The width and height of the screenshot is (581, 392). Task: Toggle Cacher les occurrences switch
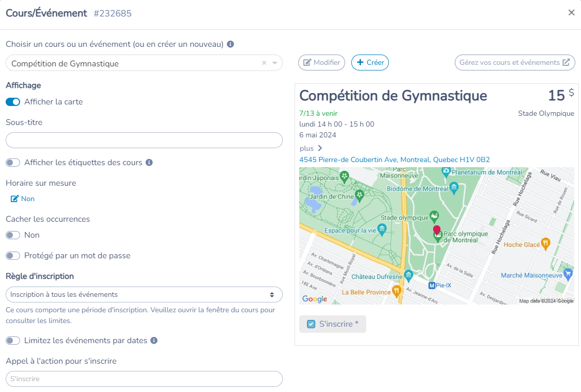(13, 235)
